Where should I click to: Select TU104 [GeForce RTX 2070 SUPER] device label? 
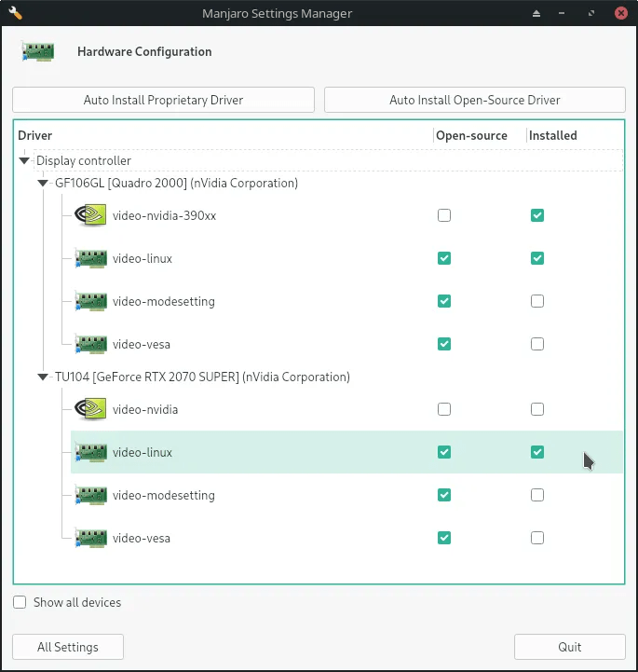pyautogui.click(x=202, y=377)
